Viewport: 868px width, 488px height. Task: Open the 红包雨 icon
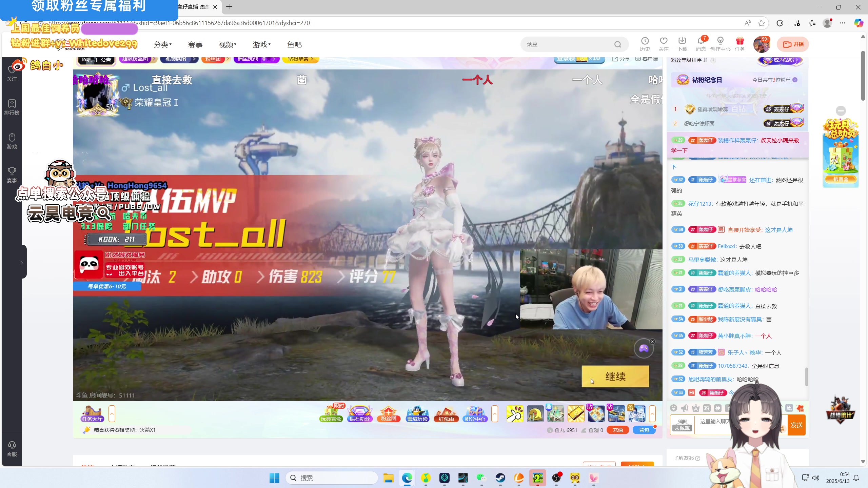pos(446,414)
